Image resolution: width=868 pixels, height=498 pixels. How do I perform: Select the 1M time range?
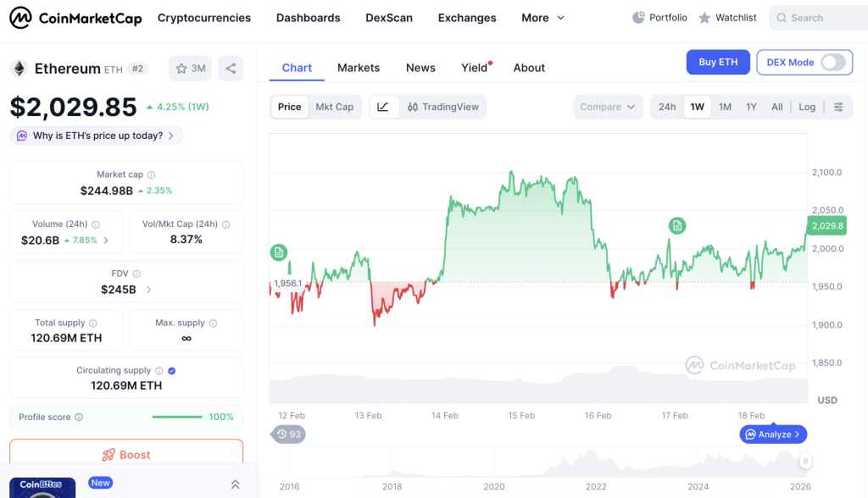[726, 107]
